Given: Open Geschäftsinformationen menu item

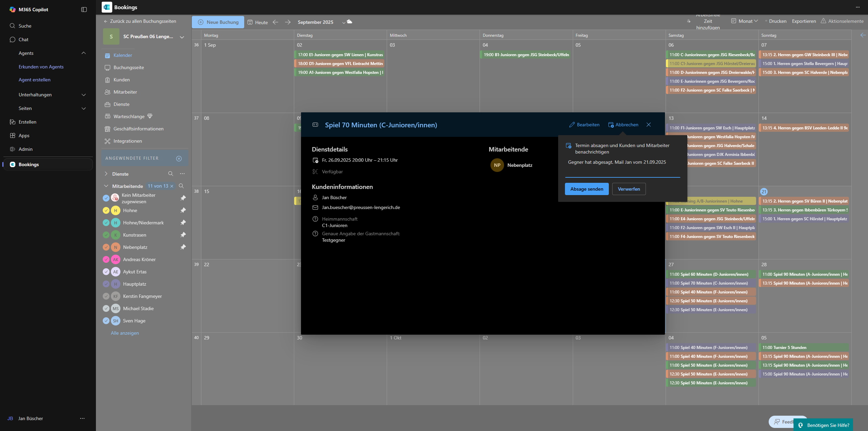Looking at the screenshot, I should coord(138,129).
